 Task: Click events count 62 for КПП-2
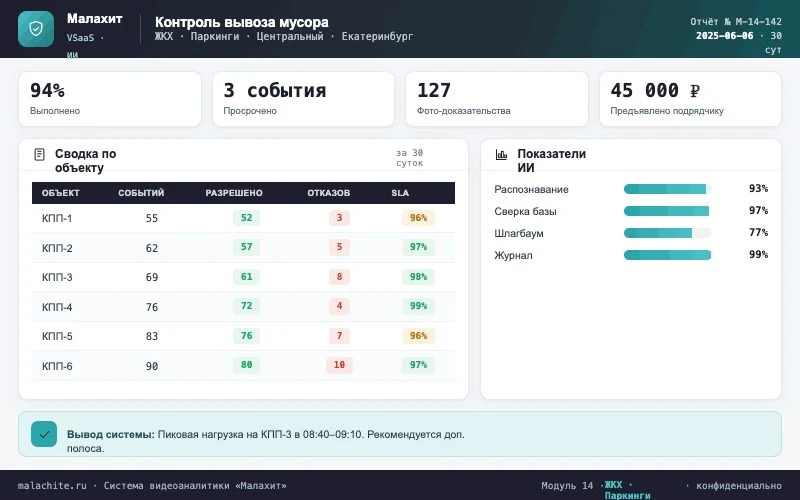click(x=152, y=248)
